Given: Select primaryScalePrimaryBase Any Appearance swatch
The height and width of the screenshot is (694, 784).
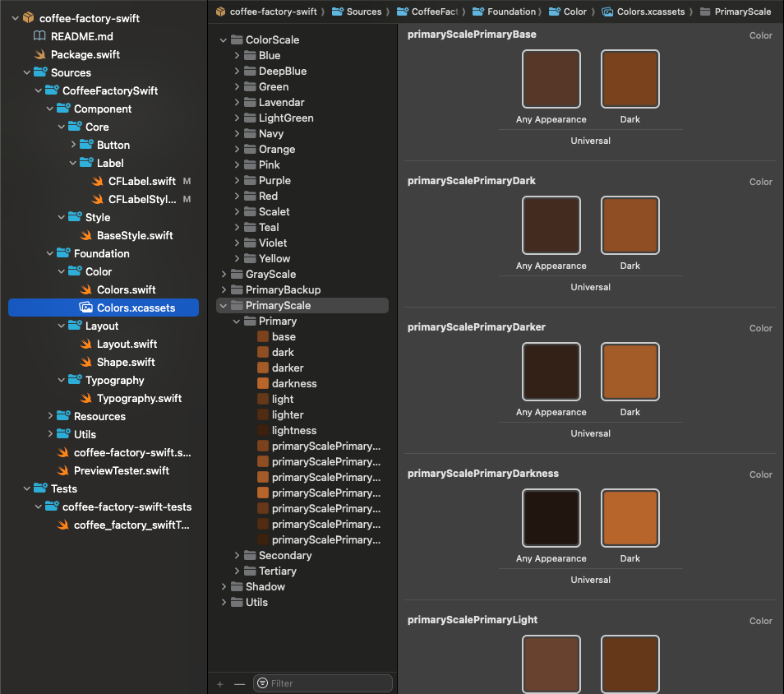Looking at the screenshot, I should [551, 80].
